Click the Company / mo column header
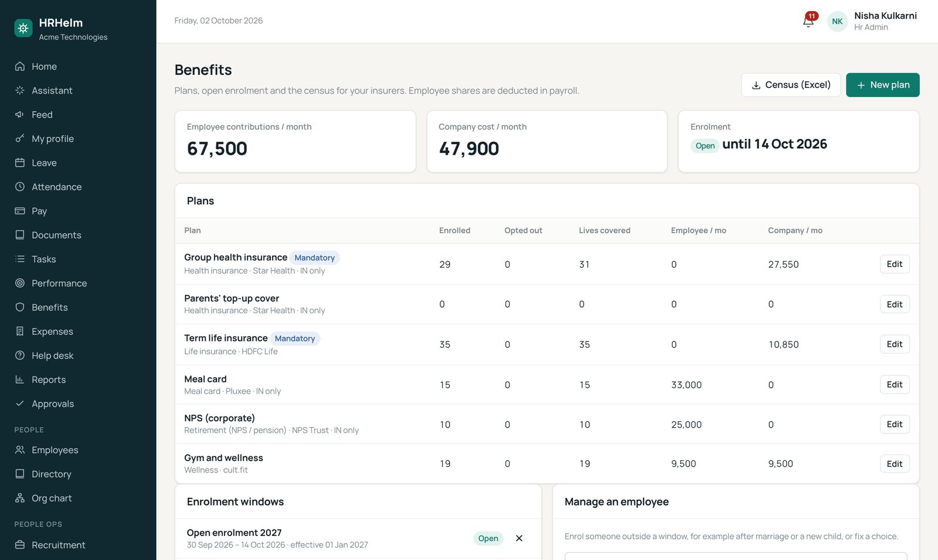 coord(795,230)
